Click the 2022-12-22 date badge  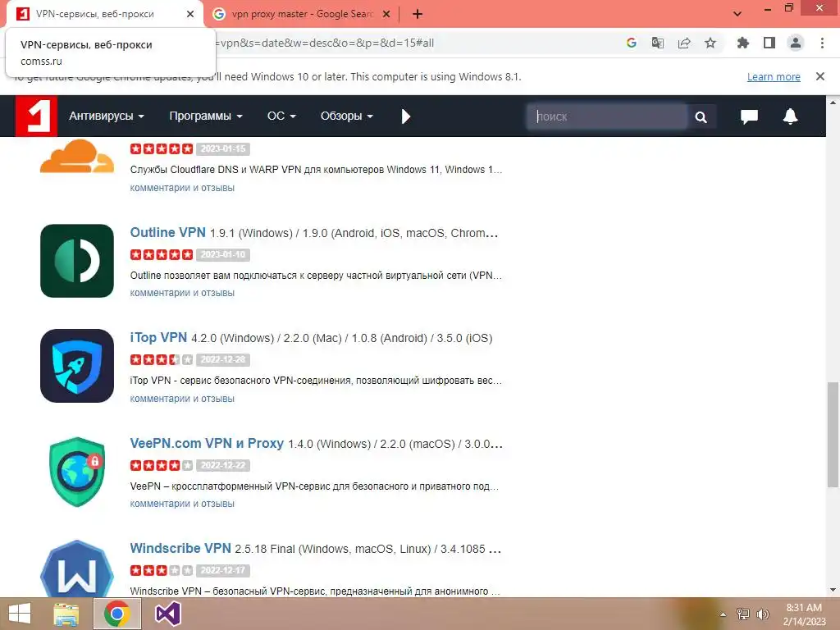pyautogui.click(x=223, y=465)
